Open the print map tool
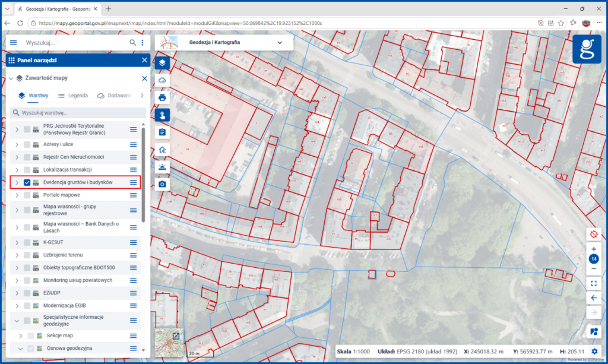Screen dimensions: 608x364 tap(162, 98)
